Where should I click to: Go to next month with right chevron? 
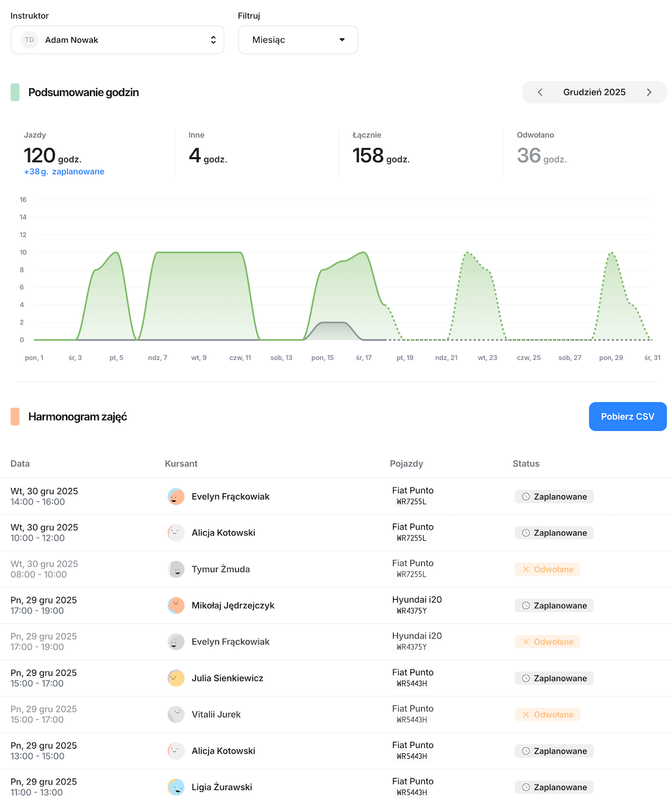pos(649,92)
